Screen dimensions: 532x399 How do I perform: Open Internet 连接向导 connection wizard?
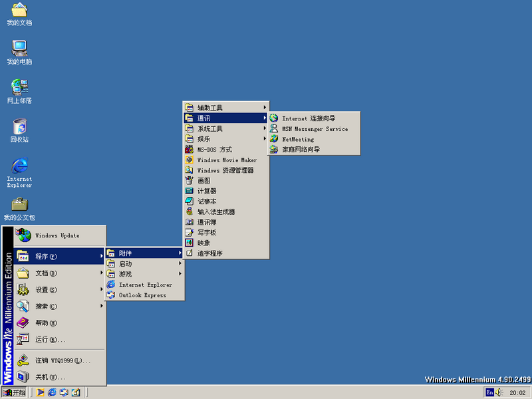tap(314, 118)
